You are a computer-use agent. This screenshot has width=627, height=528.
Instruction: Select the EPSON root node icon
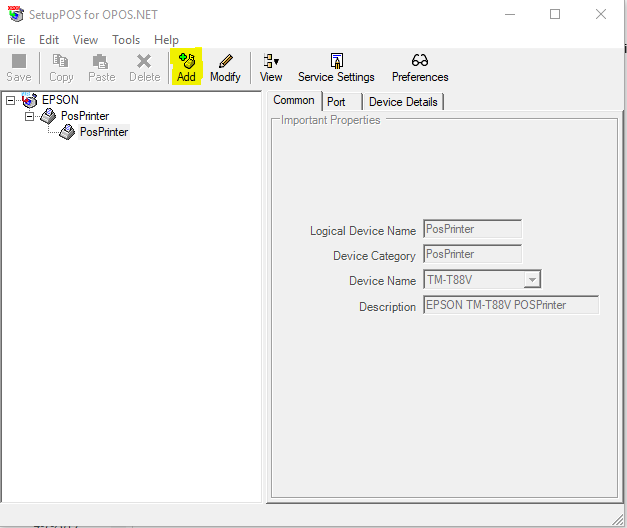point(30,100)
